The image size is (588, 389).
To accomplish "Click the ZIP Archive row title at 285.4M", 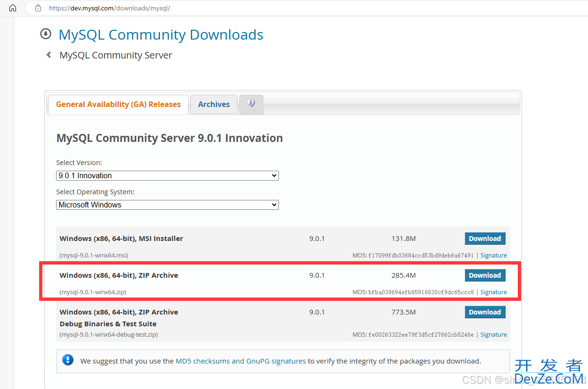I will (119, 275).
